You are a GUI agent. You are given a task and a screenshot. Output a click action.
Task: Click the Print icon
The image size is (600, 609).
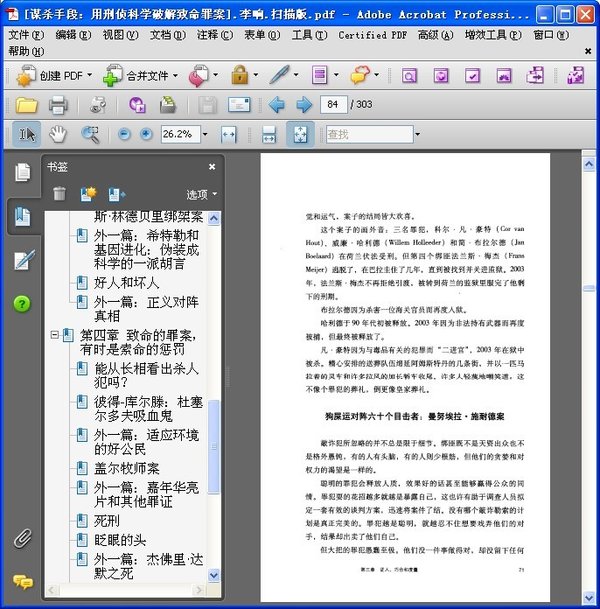58,105
